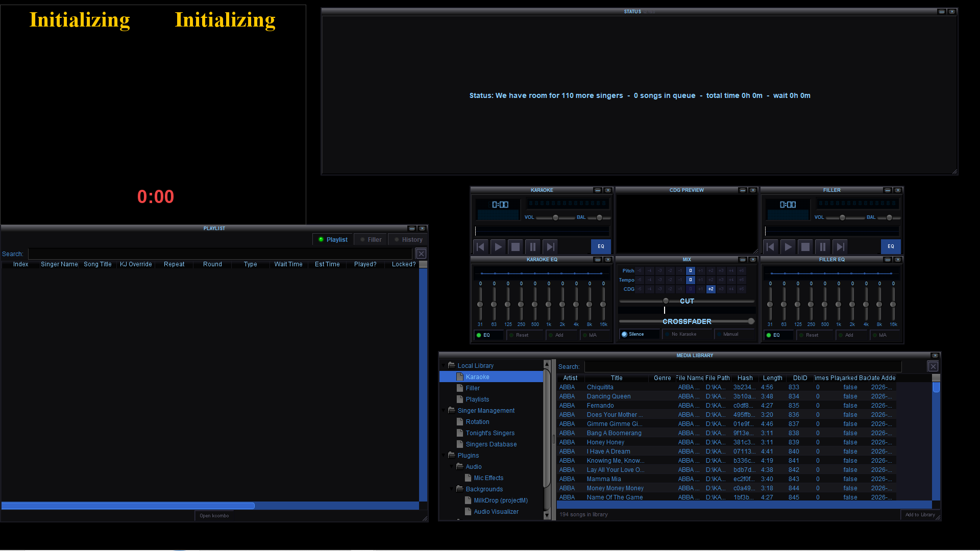980x551 pixels.
Task: Toggle the EQ enable in Filler EQ panel
Action: tap(778, 335)
